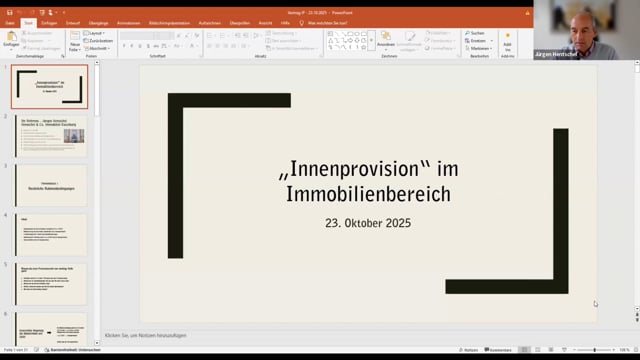
Task: Toggle bold formatting in Schriftart group
Action: [x=124, y=46]
